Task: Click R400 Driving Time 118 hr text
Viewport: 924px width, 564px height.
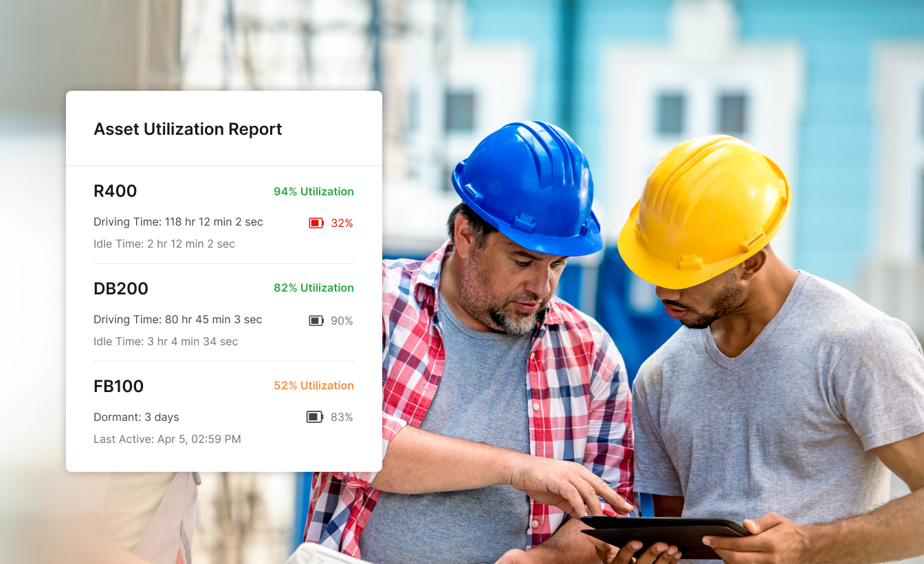Action: (x=178, y=222)
